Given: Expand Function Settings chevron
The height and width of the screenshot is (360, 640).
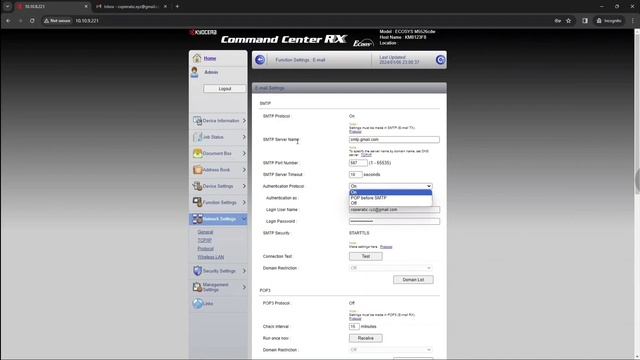Looking at the screenshot, I should pos(244,202).
